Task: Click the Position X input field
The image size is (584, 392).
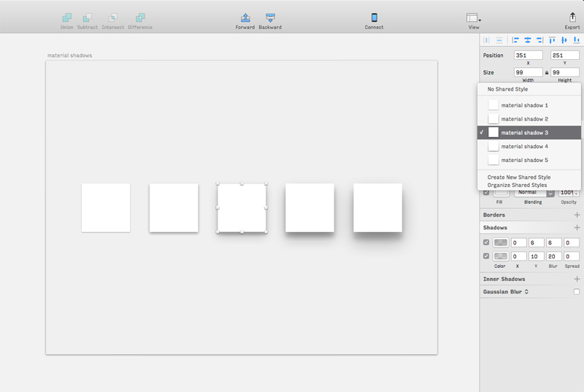Action: pyautogui.click(x=528, y=55)
